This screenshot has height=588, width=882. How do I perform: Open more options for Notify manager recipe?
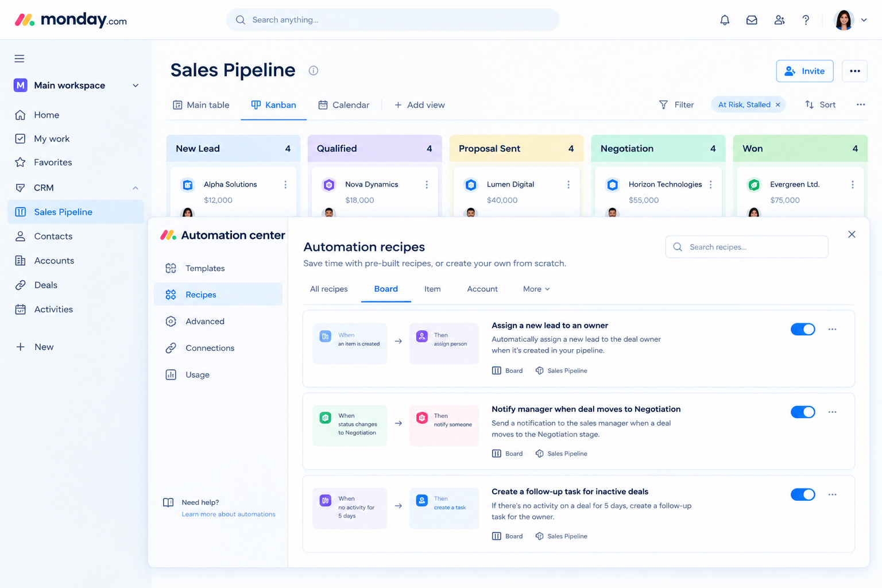tap(833, 412)
